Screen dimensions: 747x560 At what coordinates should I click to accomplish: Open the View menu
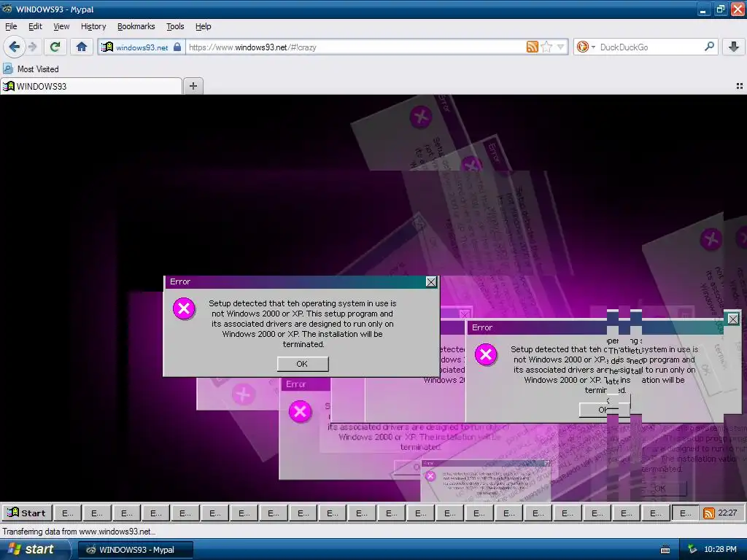pos(61,26)
